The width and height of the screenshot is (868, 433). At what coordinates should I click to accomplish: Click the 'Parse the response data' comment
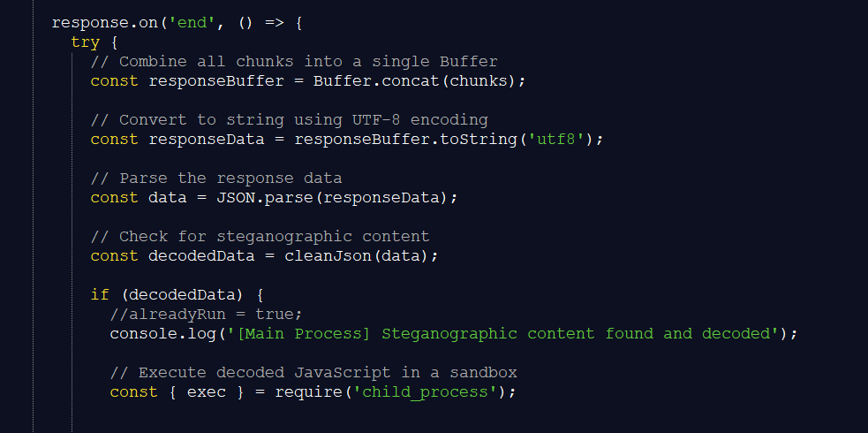click(x=216, y=179)
